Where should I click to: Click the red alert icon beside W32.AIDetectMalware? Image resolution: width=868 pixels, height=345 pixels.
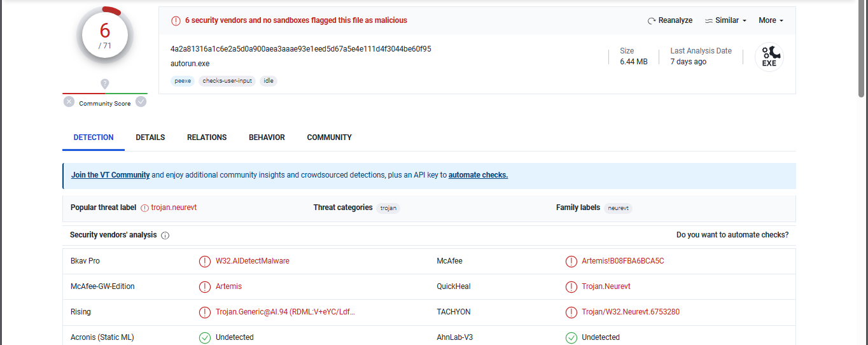pyautogui.click(x=205, y=261)
